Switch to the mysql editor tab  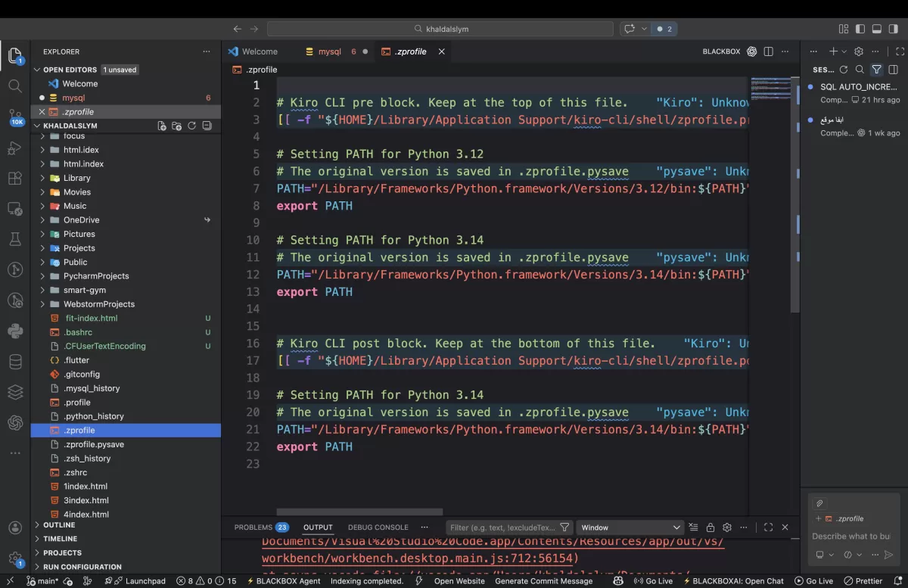click(331, 51)
